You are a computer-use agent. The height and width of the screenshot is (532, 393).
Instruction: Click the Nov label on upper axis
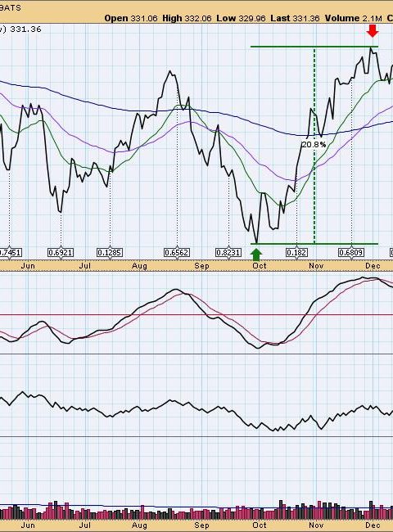[x=316, y=266]
